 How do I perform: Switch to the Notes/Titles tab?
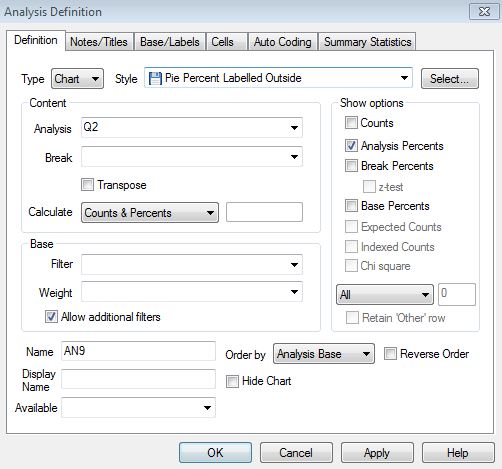tap(99, 42)
